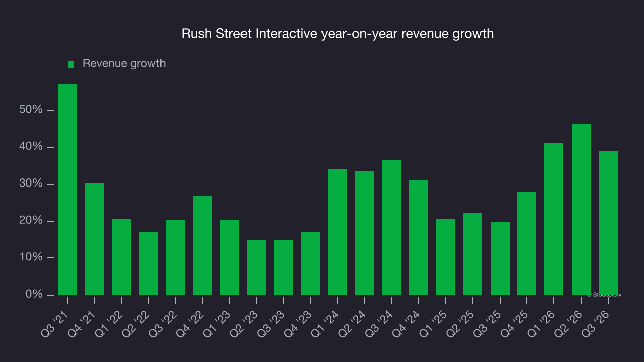Select the Q1 '23 bar
Screen dimensions: 644x362
(x=229, y=257)
